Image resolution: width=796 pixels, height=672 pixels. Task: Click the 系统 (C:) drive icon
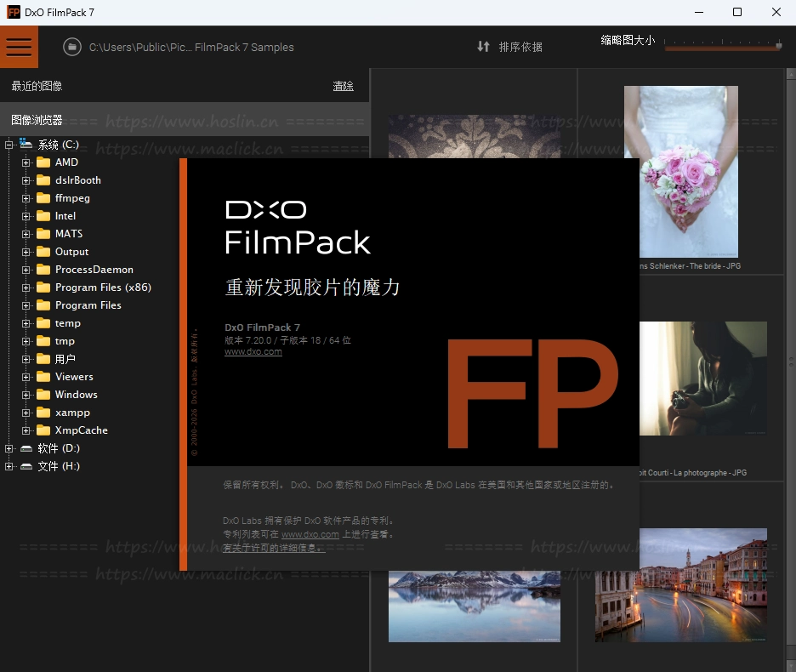click(26, 144)
